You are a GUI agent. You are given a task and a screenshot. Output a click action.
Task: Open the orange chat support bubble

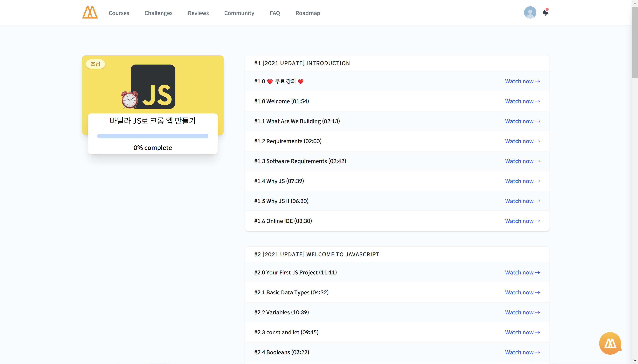tap(610, 343)
